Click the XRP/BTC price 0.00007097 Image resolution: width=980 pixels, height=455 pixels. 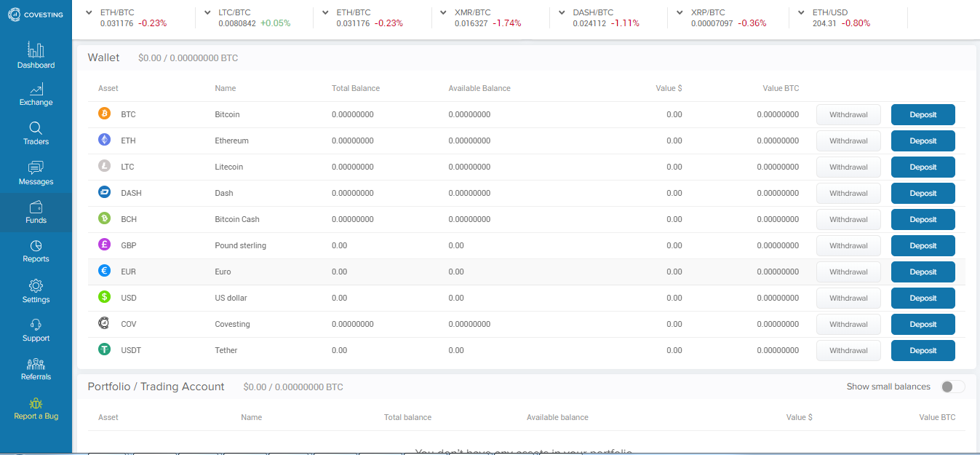pyautogui.click(x=712, y=23)
